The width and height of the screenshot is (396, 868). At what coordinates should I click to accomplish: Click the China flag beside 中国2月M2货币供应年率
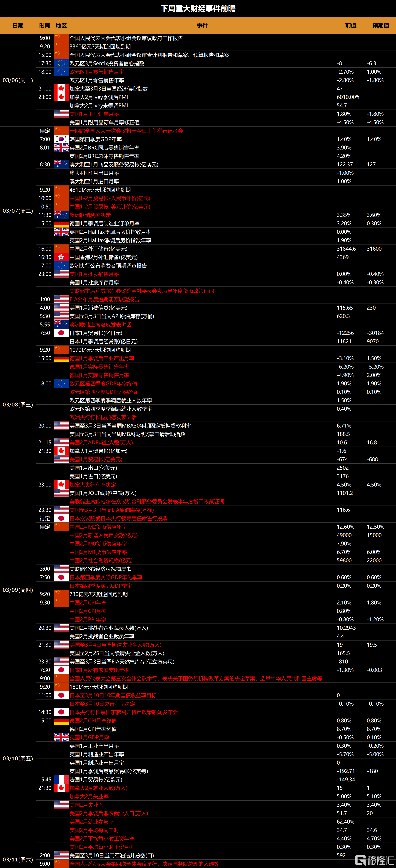coord(61,527)
